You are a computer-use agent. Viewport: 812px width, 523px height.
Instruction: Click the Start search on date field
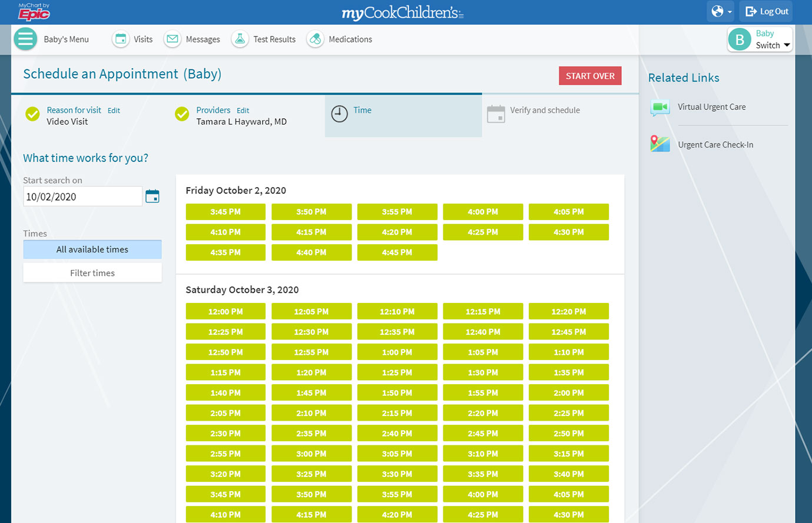coord(82,197)
